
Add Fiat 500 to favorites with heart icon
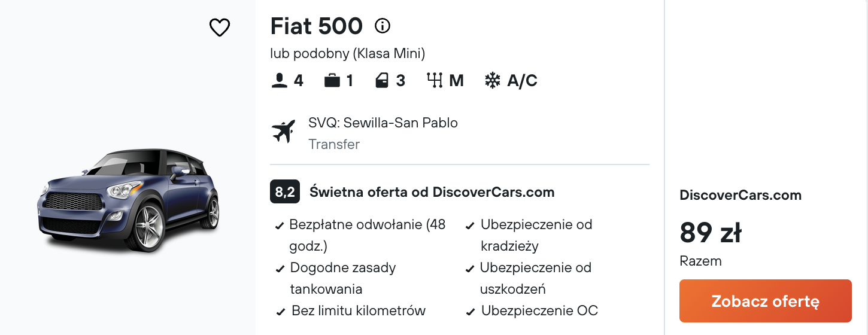click(x=220, y=27)
